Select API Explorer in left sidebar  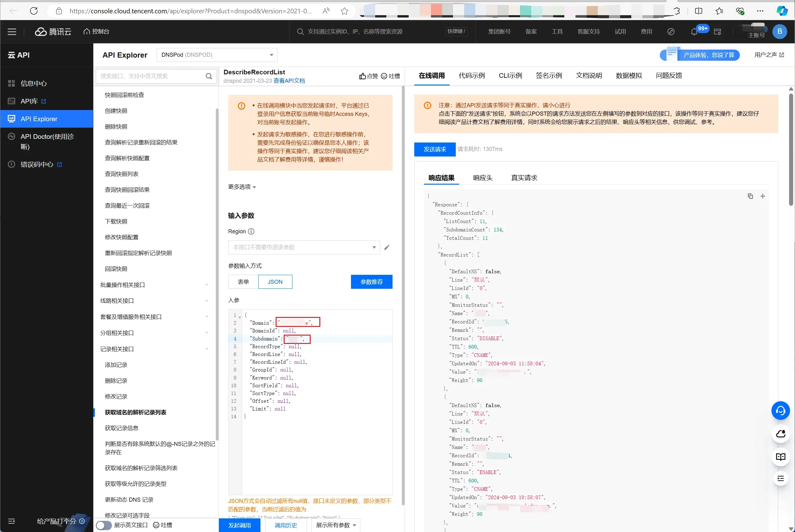47,119
